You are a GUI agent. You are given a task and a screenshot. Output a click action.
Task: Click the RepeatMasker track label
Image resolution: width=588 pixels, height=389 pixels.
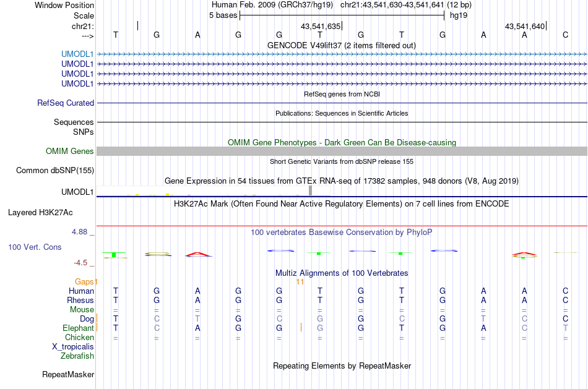[68, 374]
